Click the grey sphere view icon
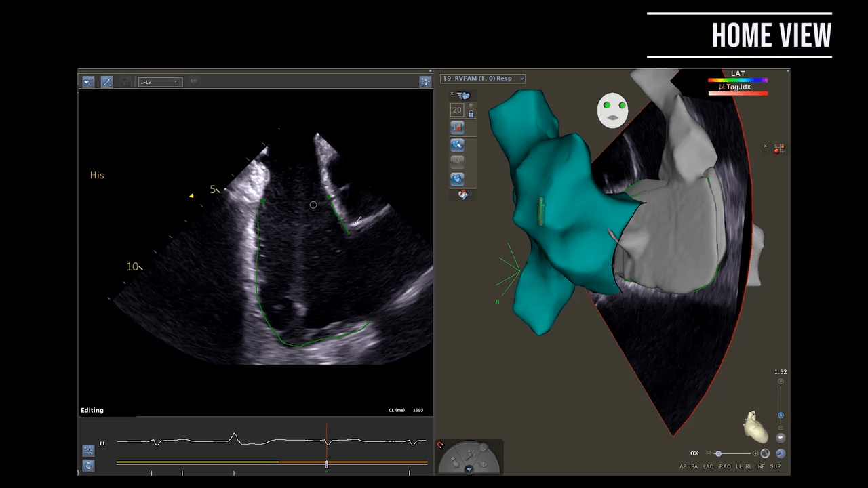Image resolution: width=868 pixels, height=488 pixels. 766,453
